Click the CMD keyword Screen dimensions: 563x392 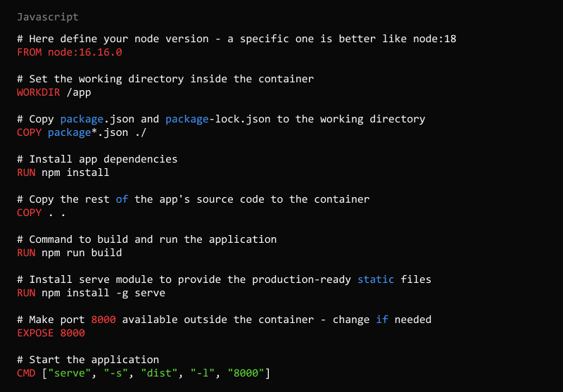pos(26,373)
